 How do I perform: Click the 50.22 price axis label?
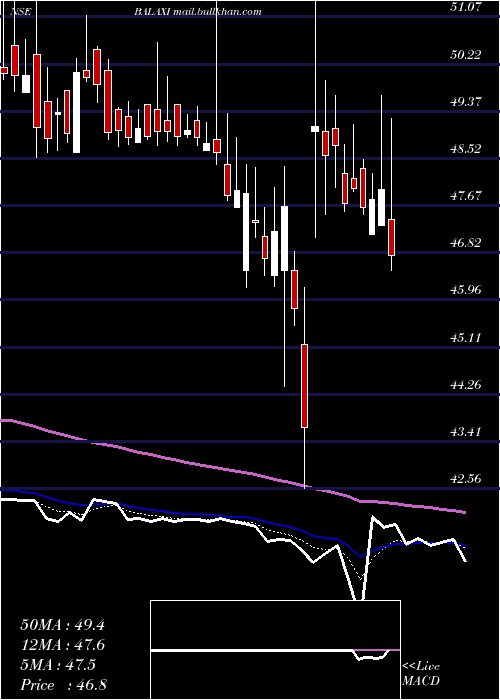pyautogui.click(x=466, y=54)
